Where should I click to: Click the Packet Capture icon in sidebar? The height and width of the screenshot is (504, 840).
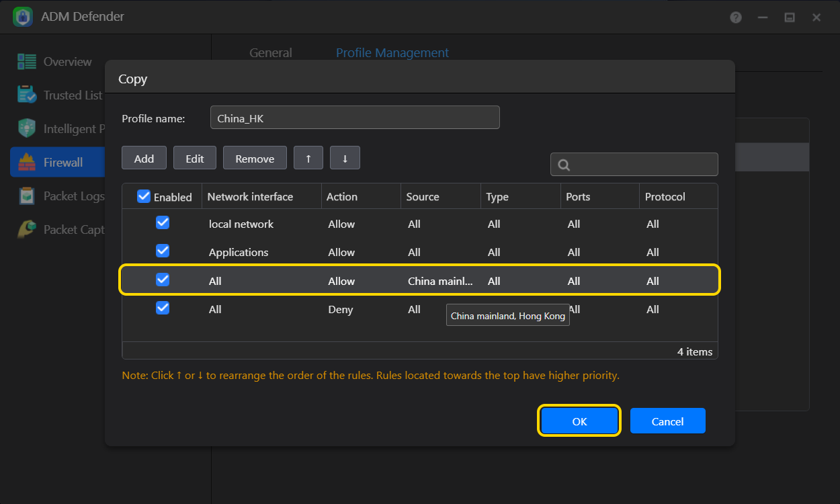pos(27,229)
